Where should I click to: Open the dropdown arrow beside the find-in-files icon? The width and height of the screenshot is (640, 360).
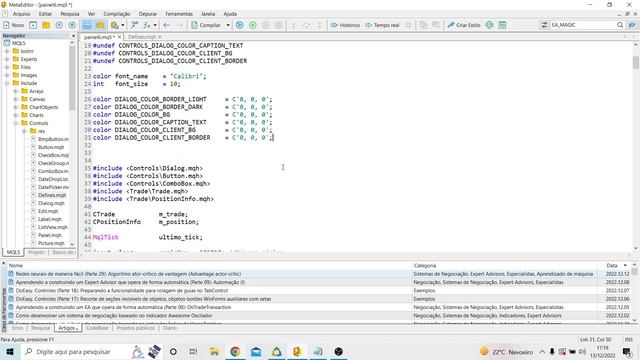click(x=122, y=25)
